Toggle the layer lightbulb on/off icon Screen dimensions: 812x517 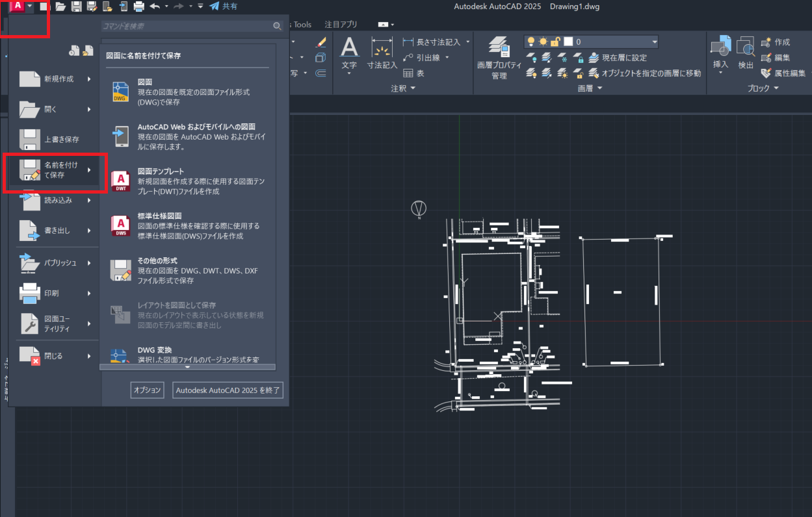pyautogui.click(x=530, y=42)
